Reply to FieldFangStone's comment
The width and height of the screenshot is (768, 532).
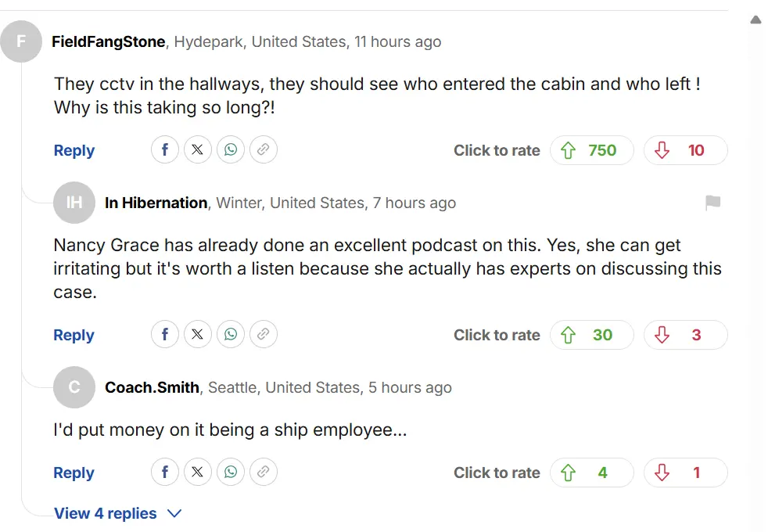tap(74, 150)
